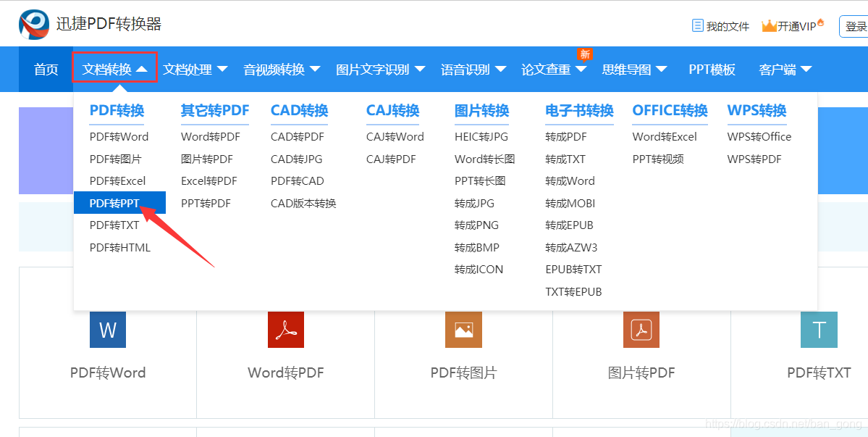
Task: Choose 转成EPUB ebook option
Action: [569, 225]
